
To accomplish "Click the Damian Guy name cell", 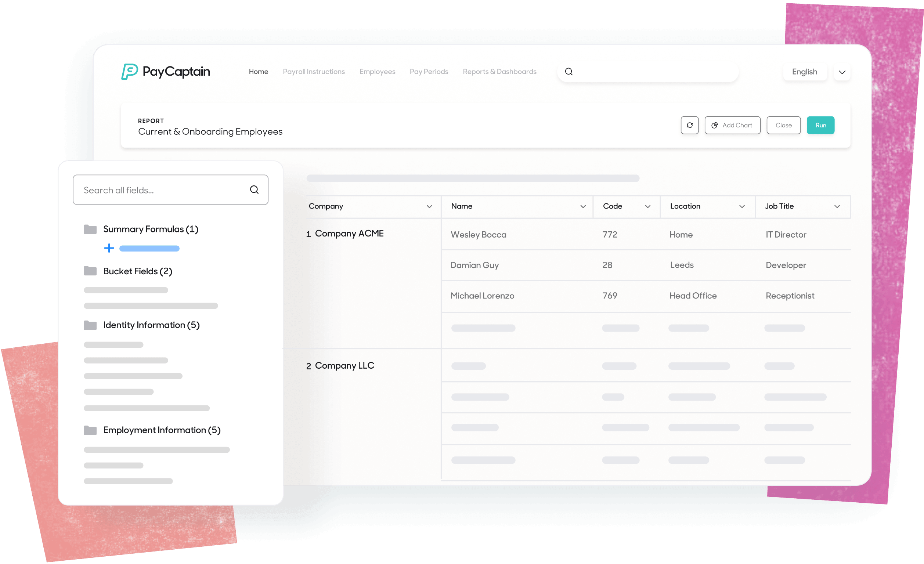I will point(474,265).
